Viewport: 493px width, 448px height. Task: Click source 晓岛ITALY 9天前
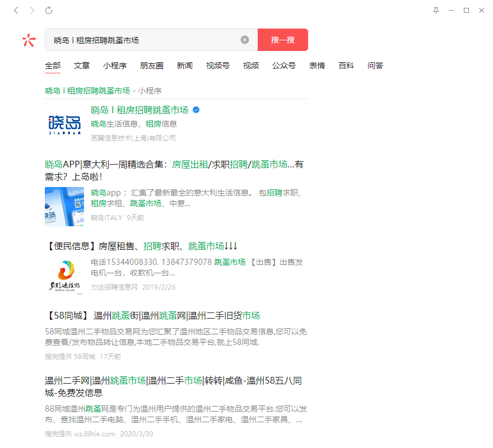[117, 217]
